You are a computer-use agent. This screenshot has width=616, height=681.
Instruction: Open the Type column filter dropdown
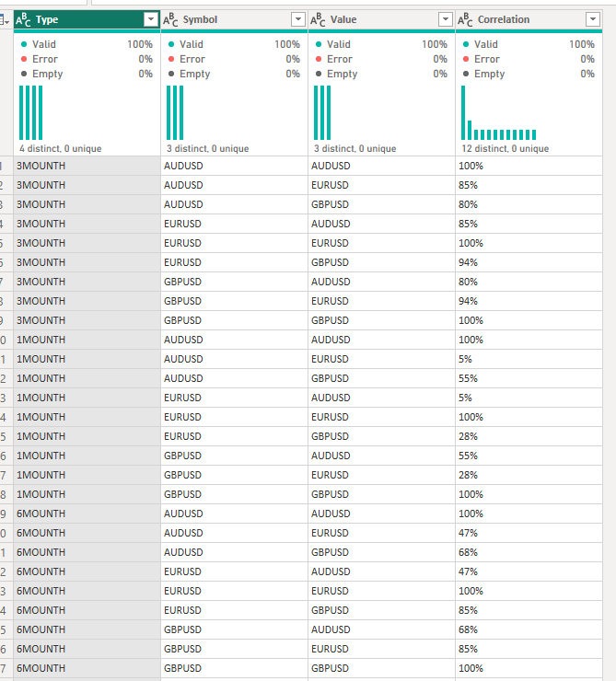[x=151, y=19]
